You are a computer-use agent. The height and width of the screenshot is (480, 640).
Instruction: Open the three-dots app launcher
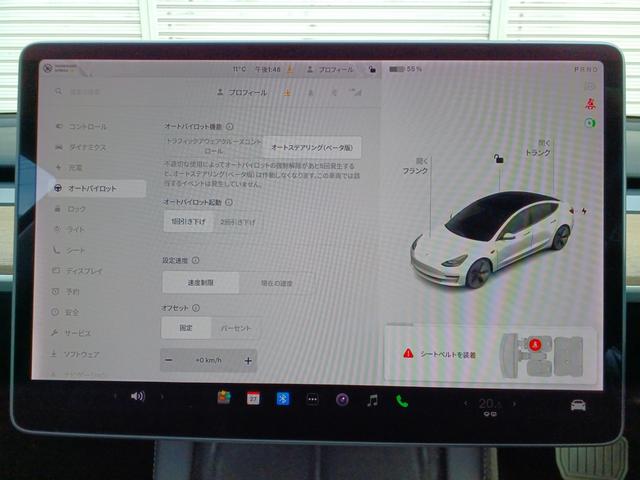click(312, 399)
